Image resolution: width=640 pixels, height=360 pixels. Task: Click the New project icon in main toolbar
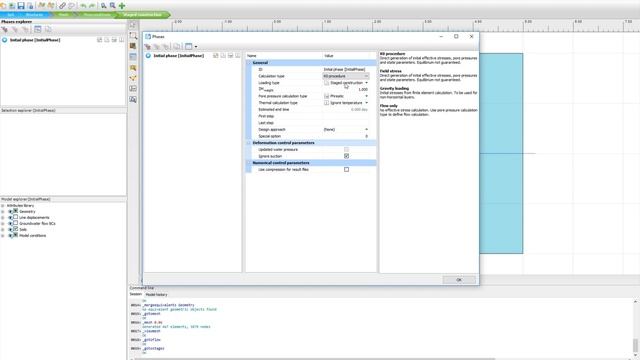click(3, 6)
